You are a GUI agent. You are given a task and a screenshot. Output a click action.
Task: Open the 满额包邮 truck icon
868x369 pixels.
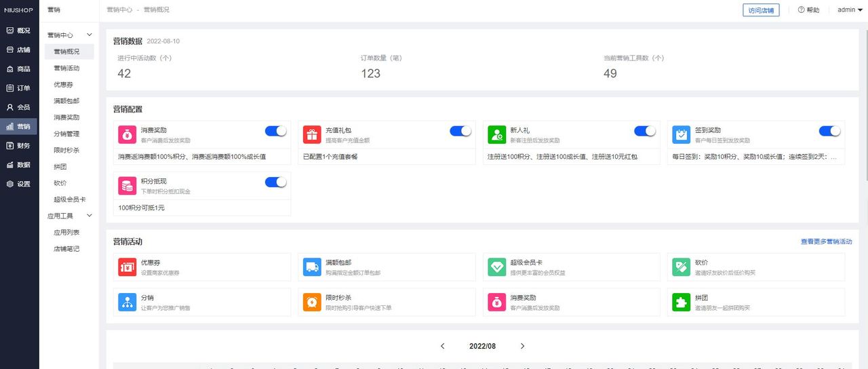(312, 267)
